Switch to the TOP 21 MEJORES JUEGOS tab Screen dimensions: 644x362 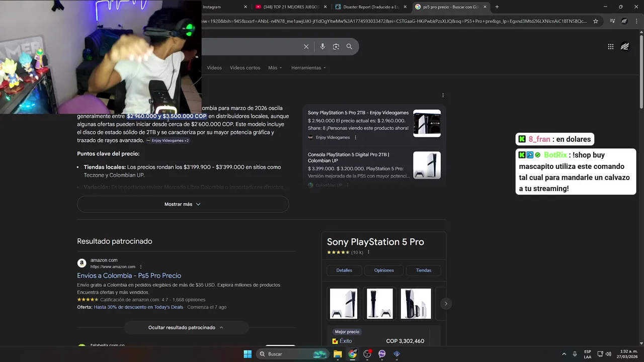coord(291,7)
